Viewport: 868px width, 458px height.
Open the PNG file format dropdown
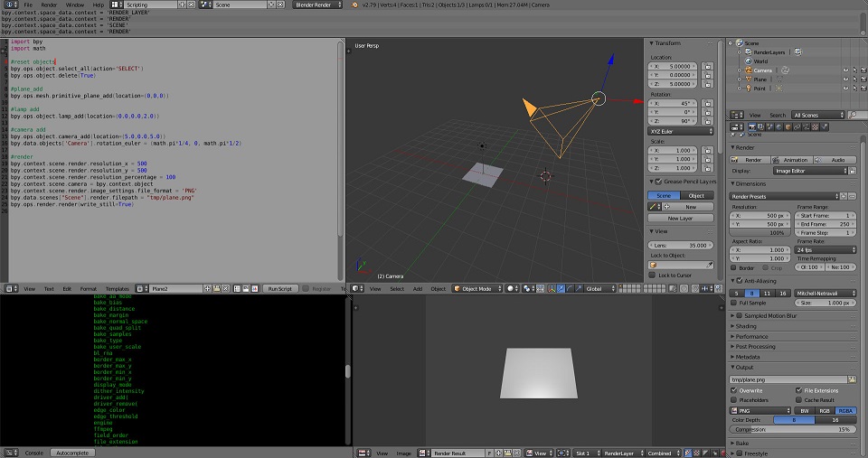tap(760, 410)
